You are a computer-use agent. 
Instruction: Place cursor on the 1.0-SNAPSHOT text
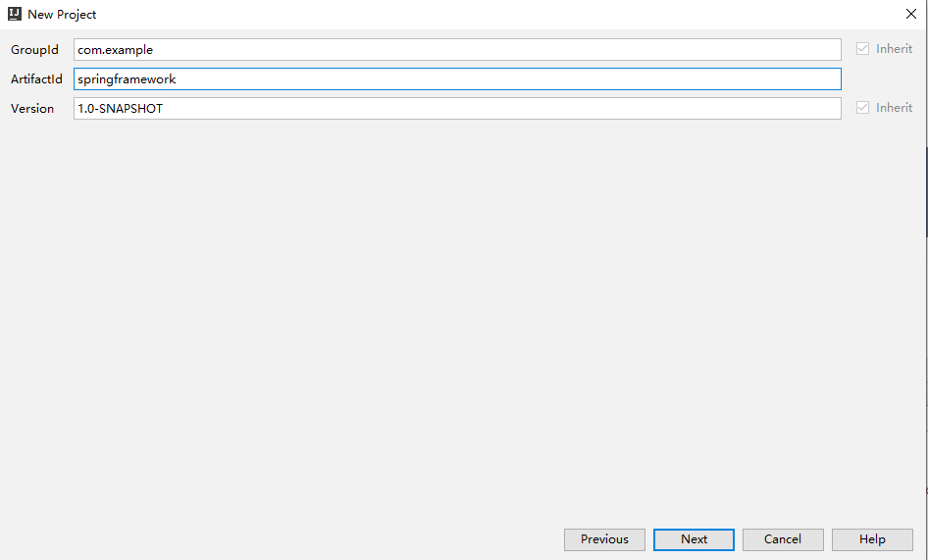click(x=120, y=109)
